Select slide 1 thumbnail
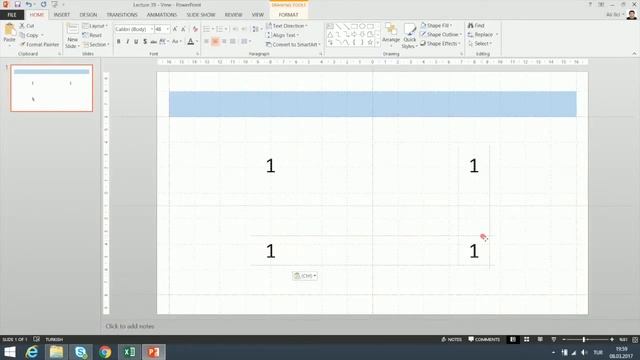 click(51, 88)
